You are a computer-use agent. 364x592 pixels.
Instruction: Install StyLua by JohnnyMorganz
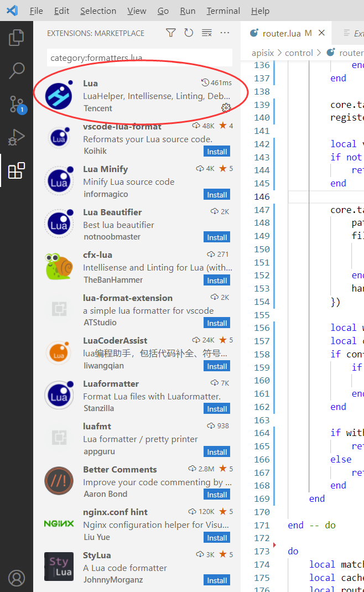(217, 580)
